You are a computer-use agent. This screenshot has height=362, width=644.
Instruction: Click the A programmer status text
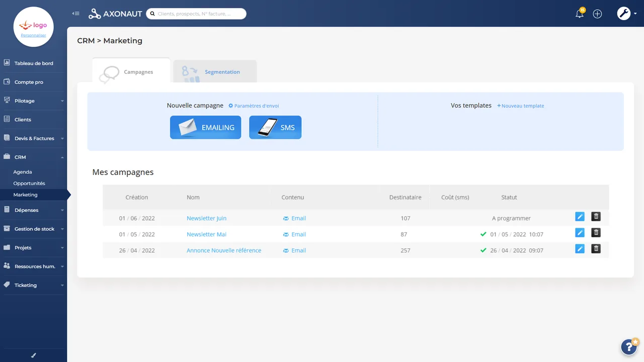pyautogui.click(x=511, y=218)
